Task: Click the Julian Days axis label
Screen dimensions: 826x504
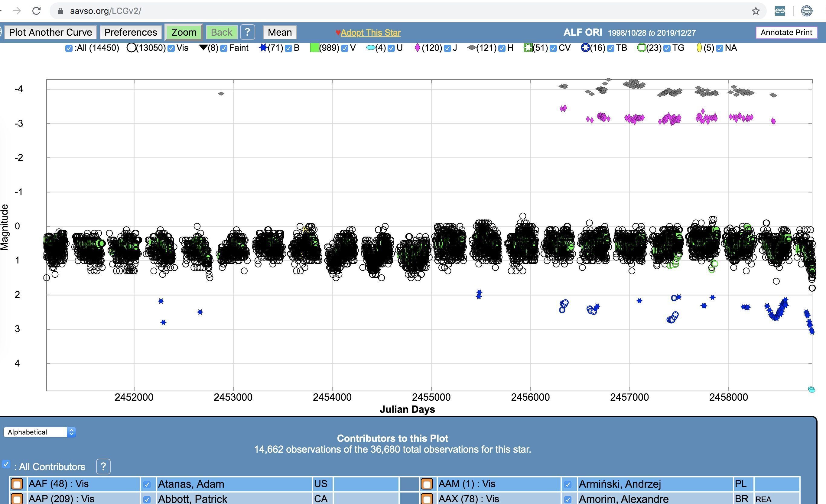Action: pos(407,409)
